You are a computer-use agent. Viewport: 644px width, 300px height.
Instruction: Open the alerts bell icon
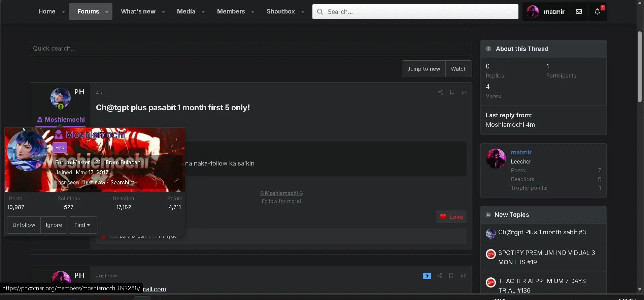(597, 11)
